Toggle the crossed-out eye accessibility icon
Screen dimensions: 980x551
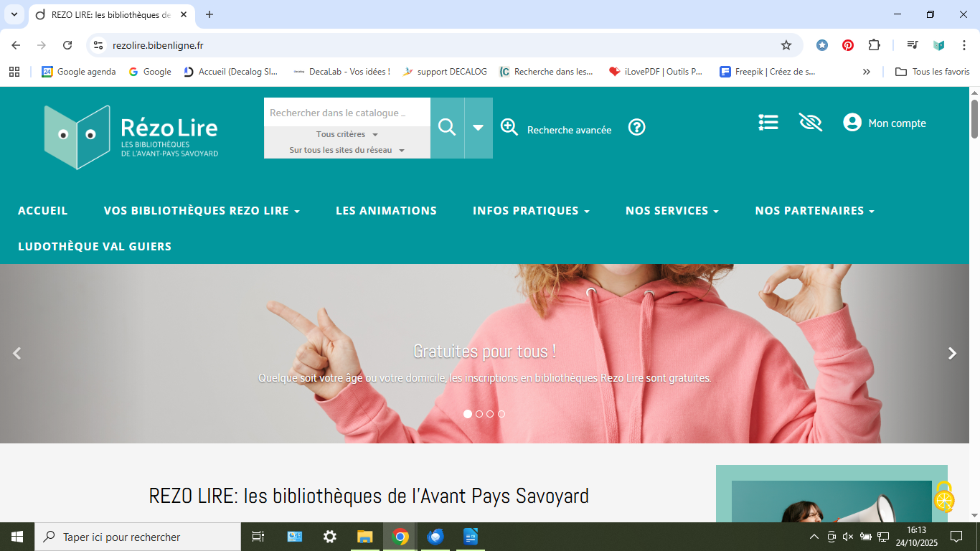click(810, 123)
